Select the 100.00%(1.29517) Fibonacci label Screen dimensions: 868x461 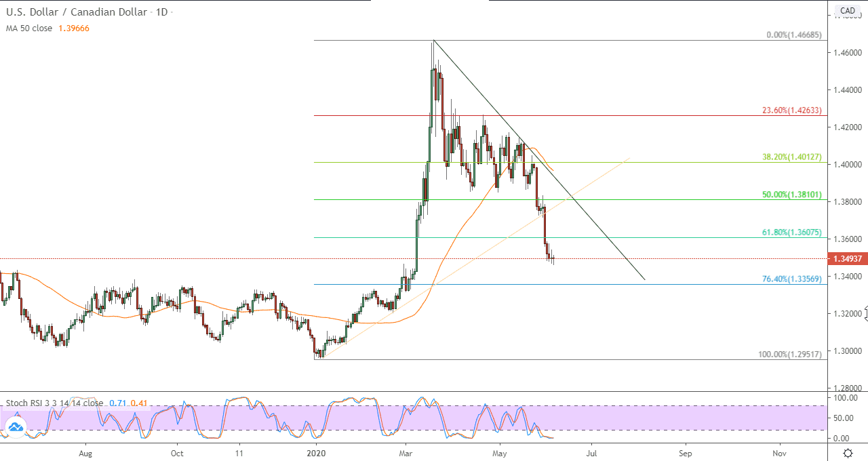tap(789, 355)
